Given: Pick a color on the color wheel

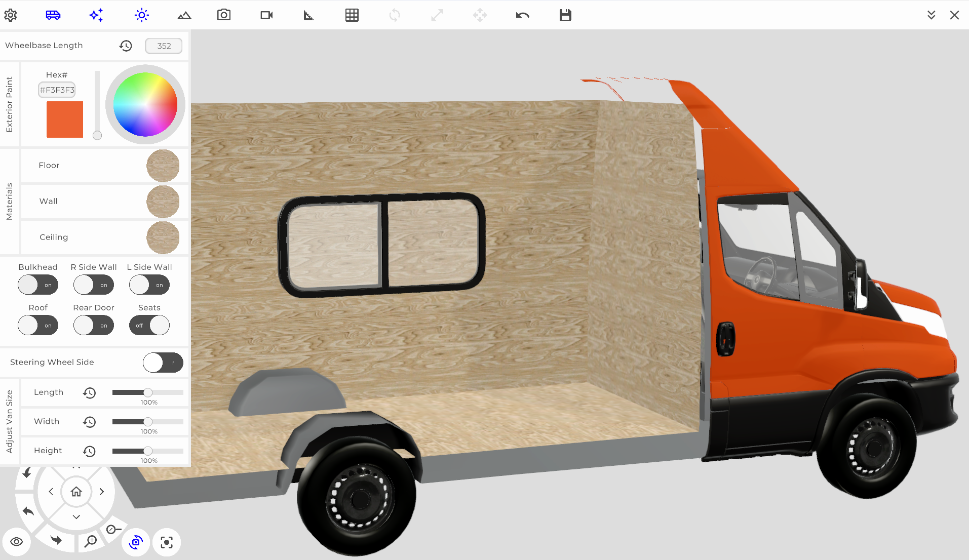Looking at the screenshot, I should coord(145,104).
